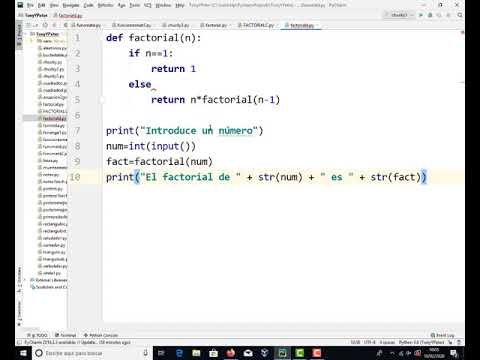Click the taskbar clock and date
Viewport: 480px width, 360px height.
(x=435, y=353)
